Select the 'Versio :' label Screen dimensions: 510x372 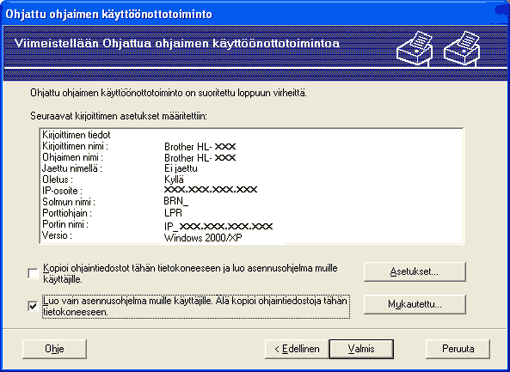coord(57,235)
